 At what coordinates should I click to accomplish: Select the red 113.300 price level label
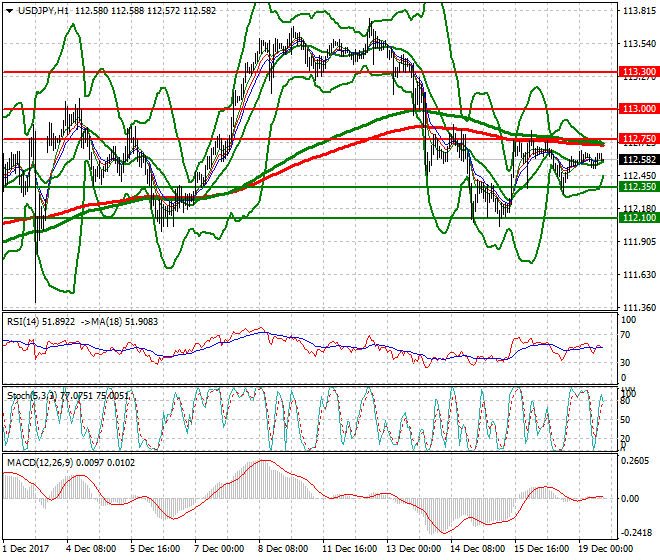638,73
